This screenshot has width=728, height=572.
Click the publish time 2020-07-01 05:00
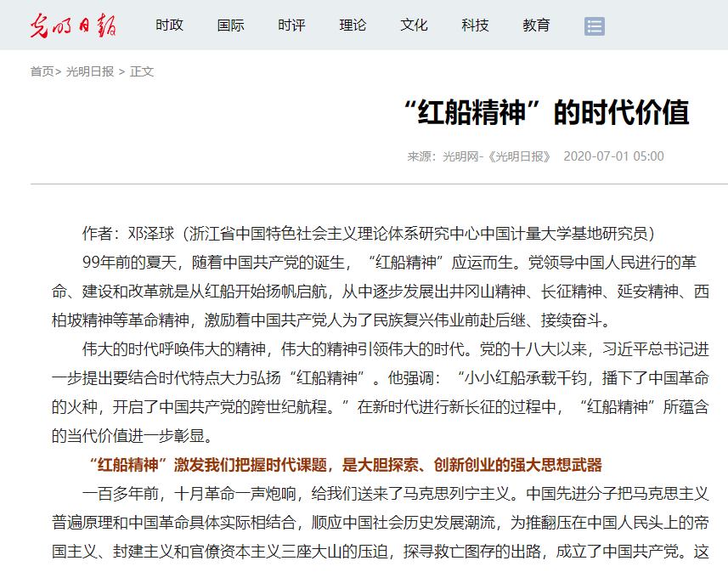[613, 156]
